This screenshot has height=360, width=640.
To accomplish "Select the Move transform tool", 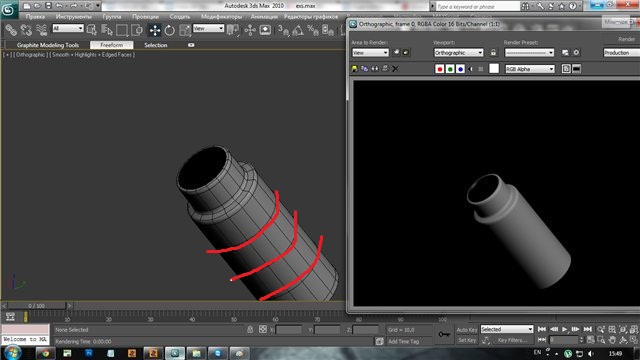I will (x=155, y=30).
